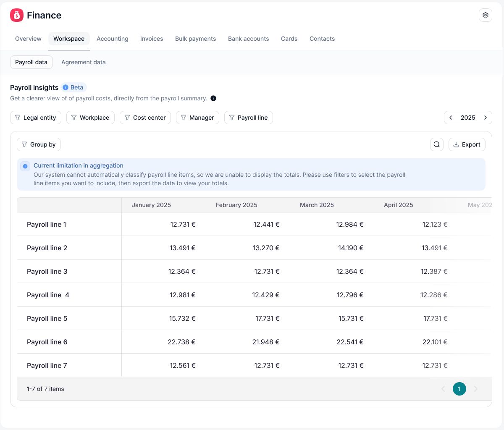
Task: Click page 1 pagination button
Action: coord(459,389)
